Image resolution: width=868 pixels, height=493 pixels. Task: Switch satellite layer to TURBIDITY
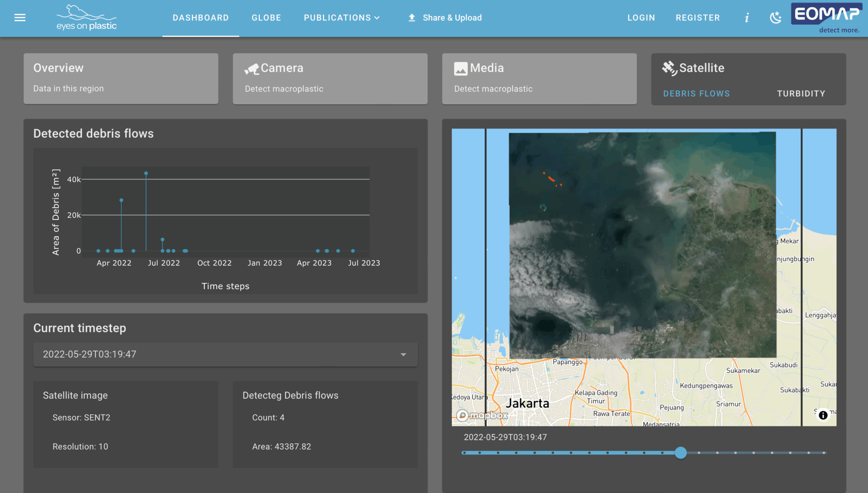801,93
